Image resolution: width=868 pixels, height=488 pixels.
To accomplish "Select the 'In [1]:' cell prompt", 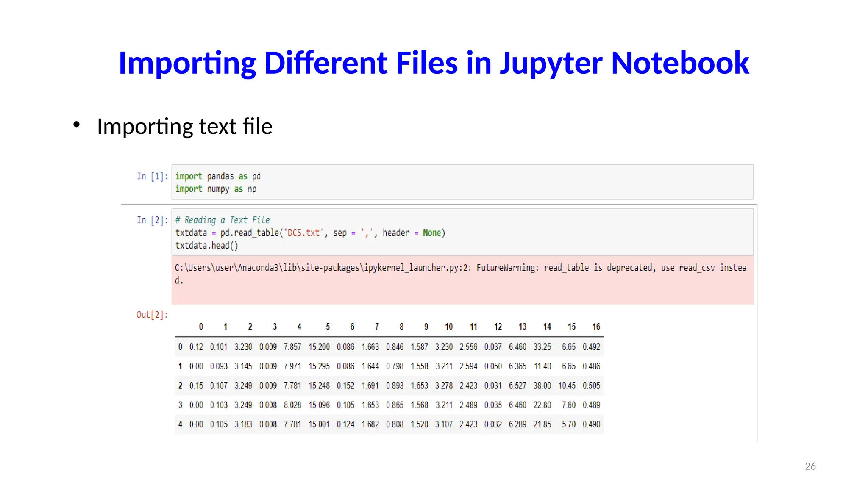I will [152, 176].
